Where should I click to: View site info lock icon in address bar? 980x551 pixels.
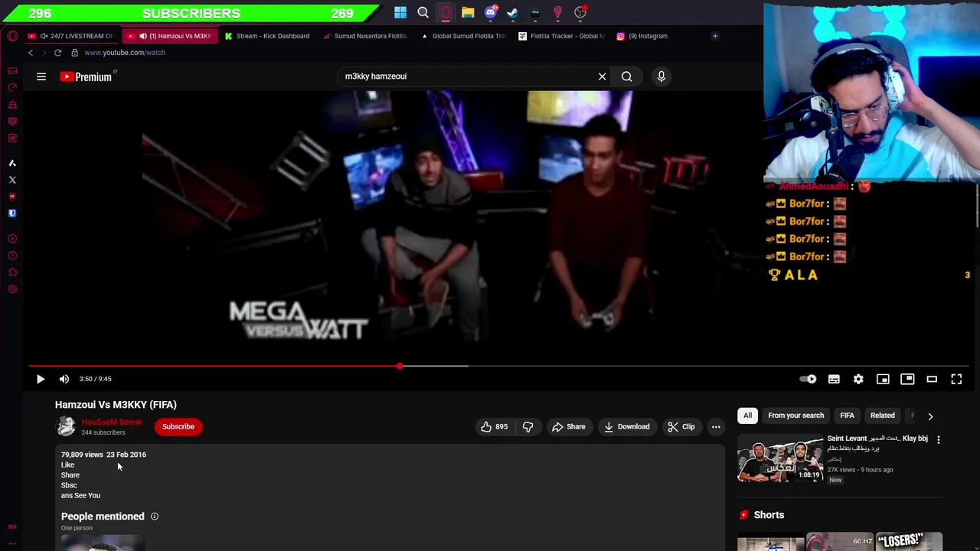click(74, 53)
